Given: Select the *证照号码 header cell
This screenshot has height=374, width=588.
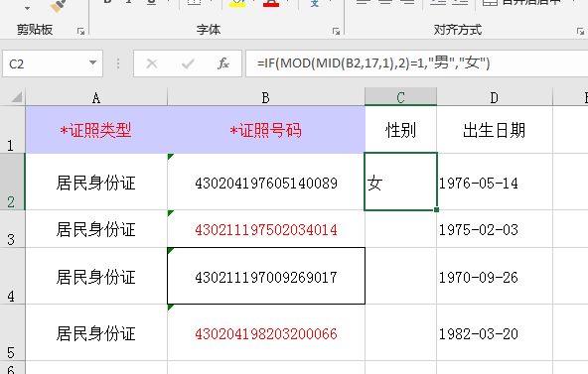Looking at the screenshot, I should [266, 130].
